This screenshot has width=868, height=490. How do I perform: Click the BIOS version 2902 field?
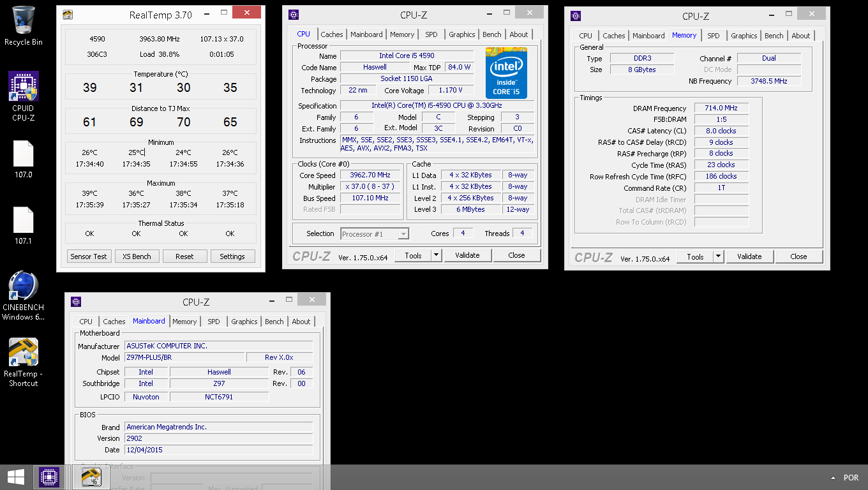(219, 438)
